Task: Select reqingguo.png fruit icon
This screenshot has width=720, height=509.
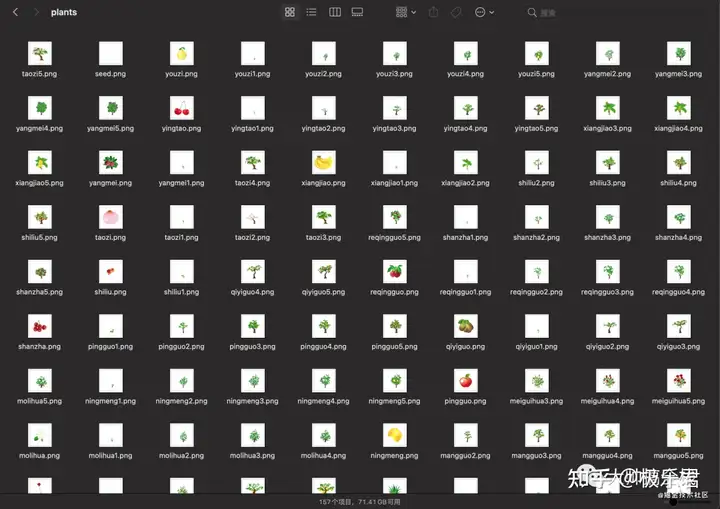Action: [x=395, y=271]
